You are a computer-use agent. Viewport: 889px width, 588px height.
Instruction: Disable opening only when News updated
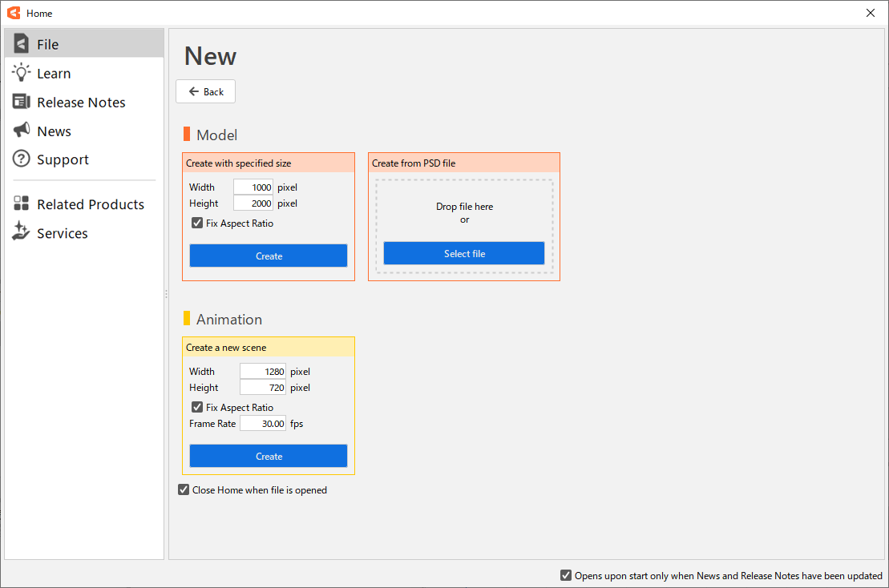(x=566, y=575)
